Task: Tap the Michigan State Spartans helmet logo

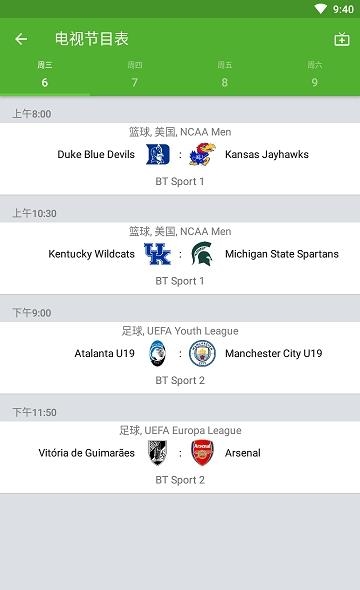Action: (202, 254)
